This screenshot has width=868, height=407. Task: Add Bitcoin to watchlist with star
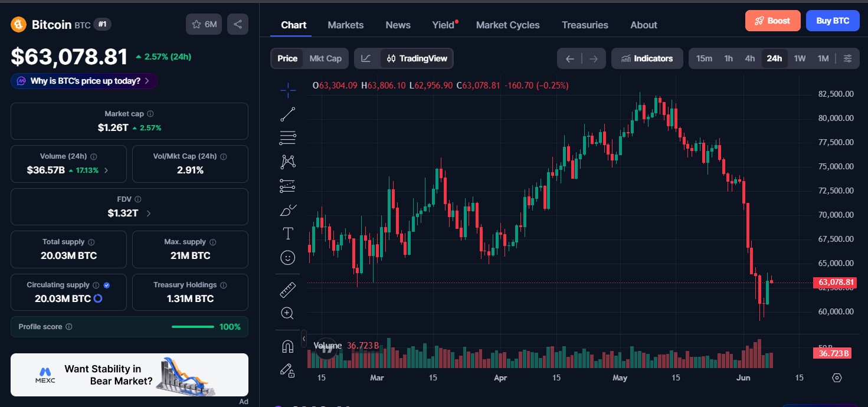click(x=204, y=24)
